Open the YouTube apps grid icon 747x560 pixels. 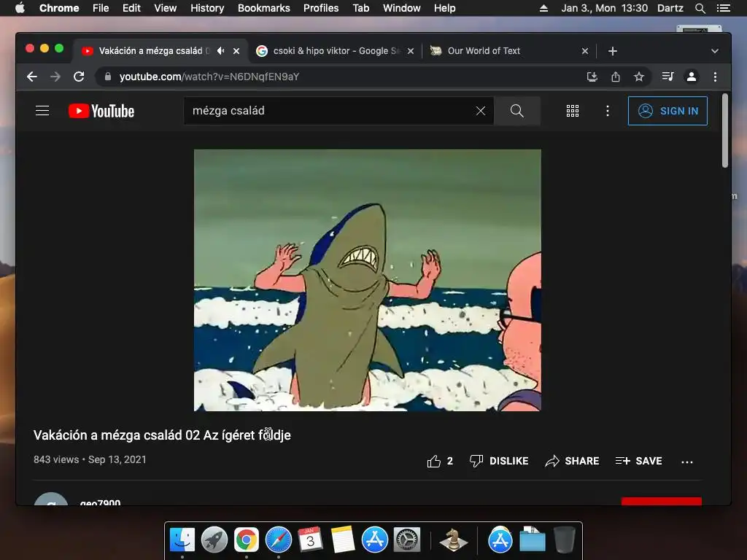pos(573,111)
